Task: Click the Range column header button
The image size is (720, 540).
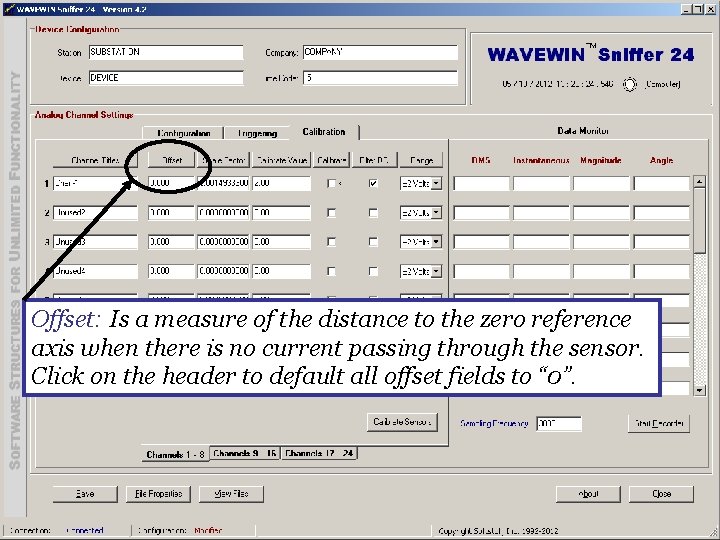Action: 421,160
